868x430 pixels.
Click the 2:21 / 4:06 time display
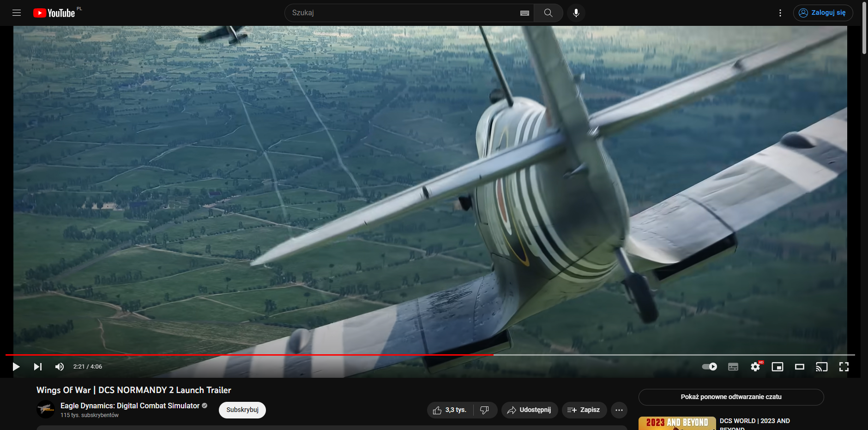point(88,367)
